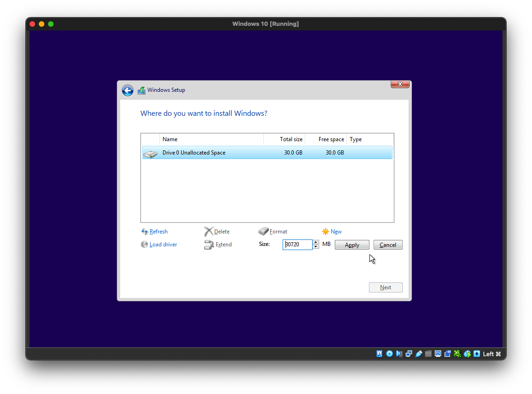Click the display monitor status icon
This screenshot has width=532, height=394.
pyautogui.click(x=438, y=354)
